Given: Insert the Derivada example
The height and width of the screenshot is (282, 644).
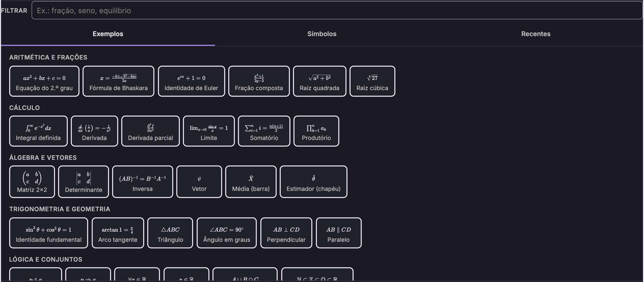Looking at the screenshot, I should click(x=94, y=131).
